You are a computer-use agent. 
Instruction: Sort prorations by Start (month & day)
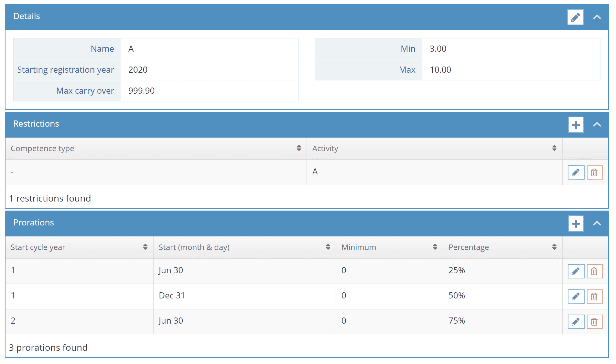(x=245, y=247)
